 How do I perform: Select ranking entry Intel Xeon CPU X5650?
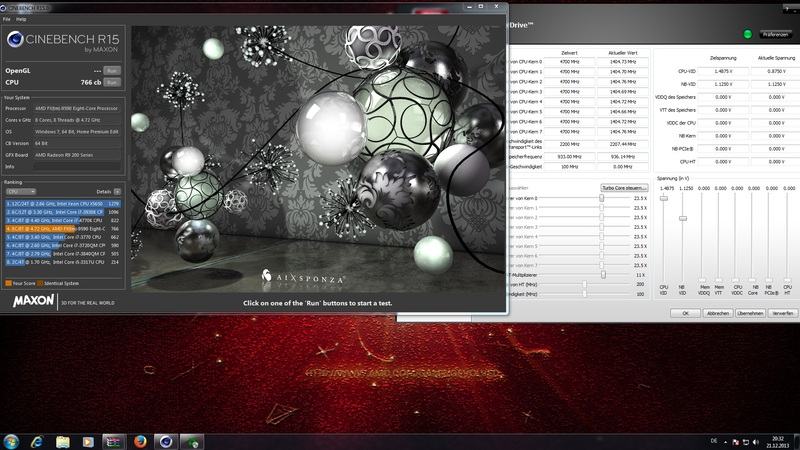(x=63, y=204)
